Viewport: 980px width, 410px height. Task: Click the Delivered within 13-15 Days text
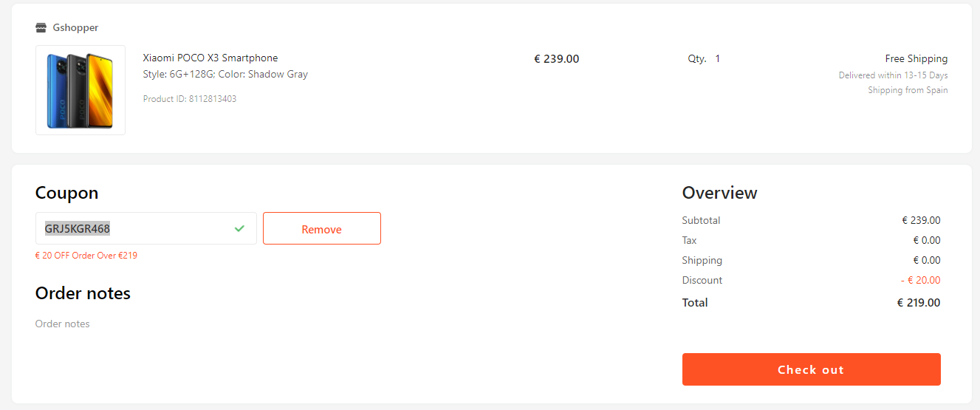(x=893, y=75)
